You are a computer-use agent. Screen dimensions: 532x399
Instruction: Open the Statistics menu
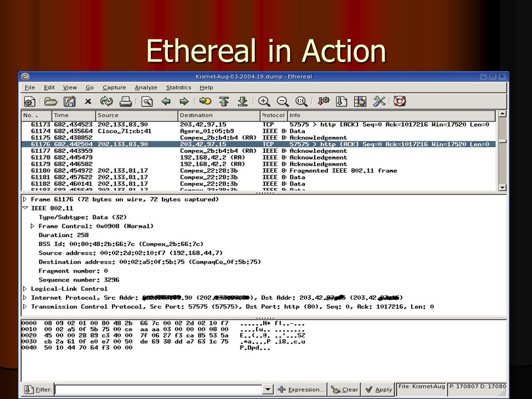[x=178, y=88]
